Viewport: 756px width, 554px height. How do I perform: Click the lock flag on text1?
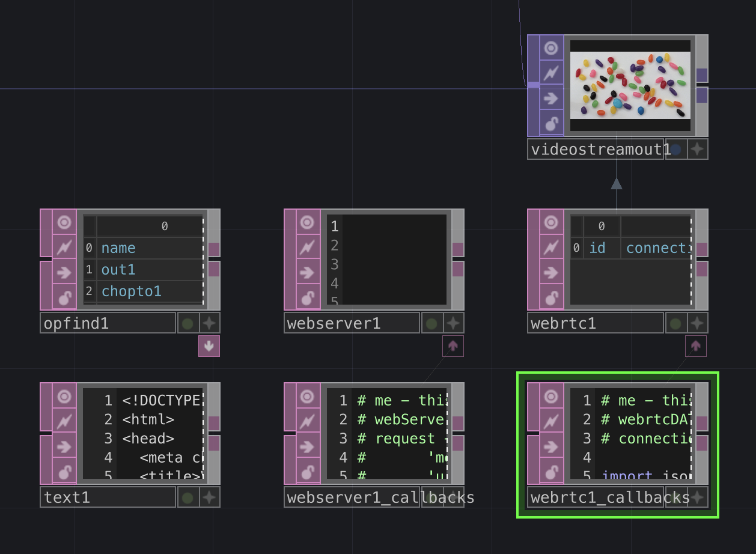coord(64,472)
